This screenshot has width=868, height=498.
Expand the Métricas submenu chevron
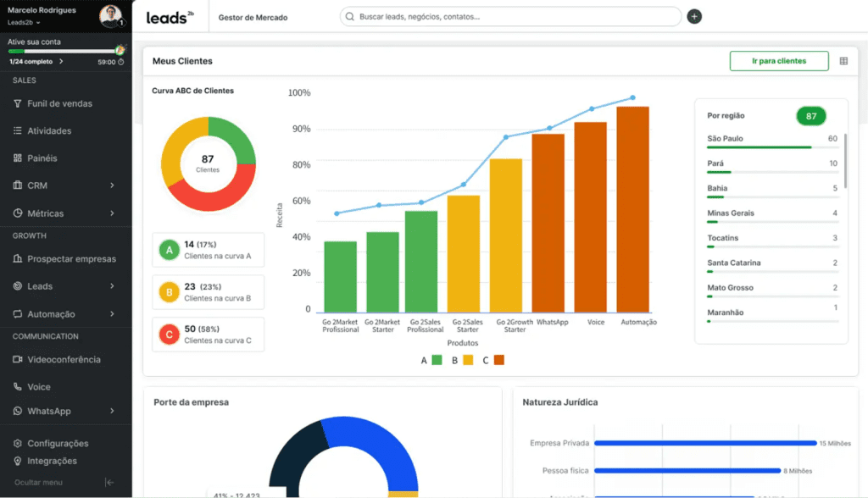pyautogui.click(x=113, y=213)
